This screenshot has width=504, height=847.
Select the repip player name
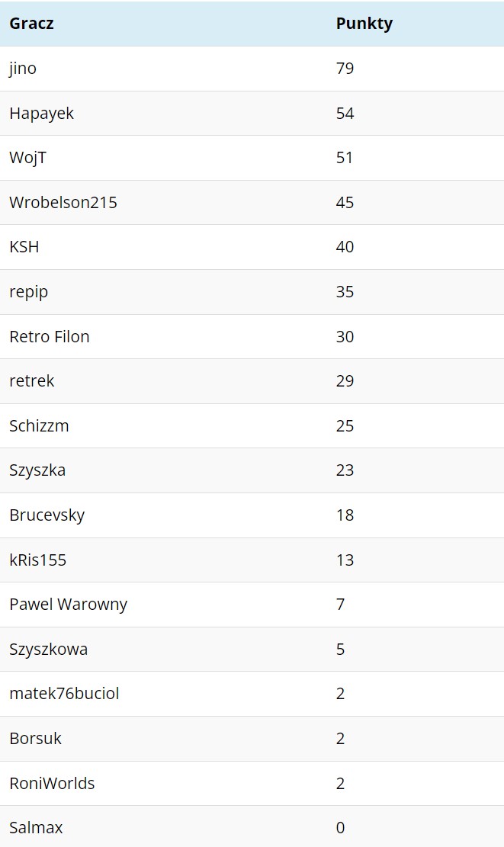(x=29, y=292)
